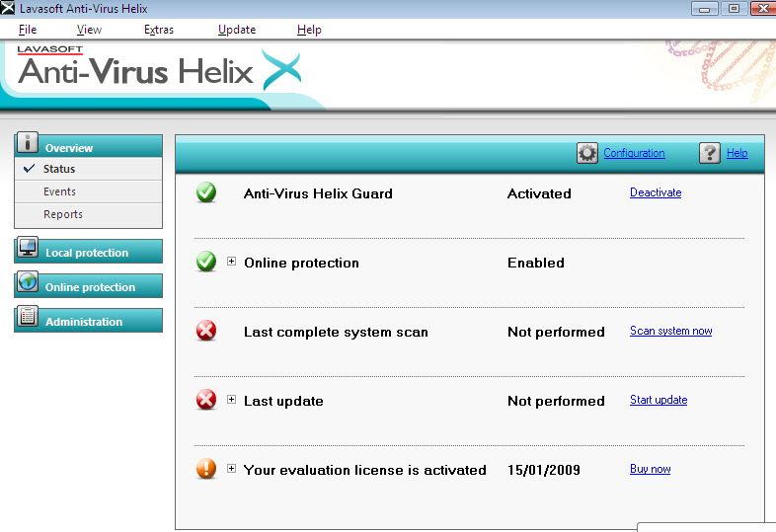This screenshot has width=776, height=532.
Task: Click the Deactivate link
Action: click(656, 192)
